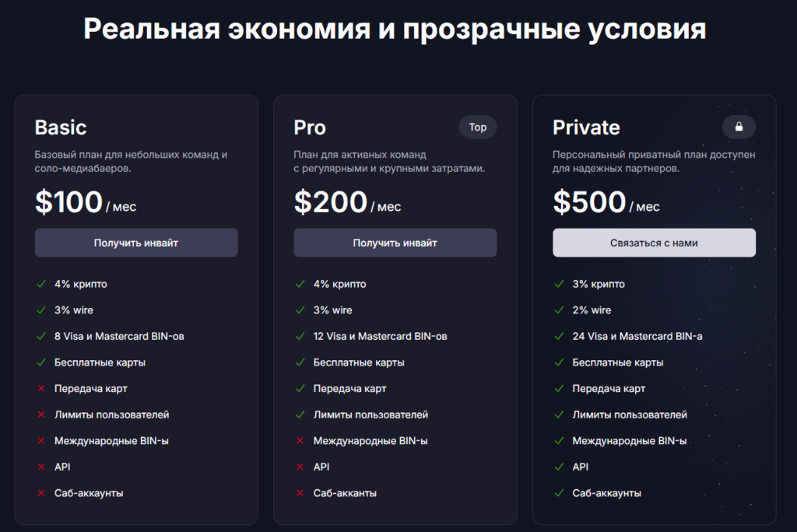Click checkmark beside Private 24 Visa и Mastercard

pos(559,336)
